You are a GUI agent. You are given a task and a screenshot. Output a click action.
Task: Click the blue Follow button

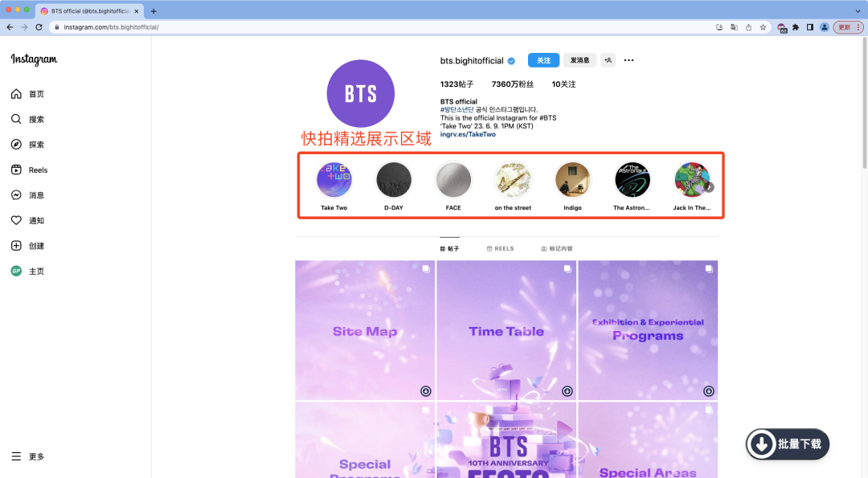[x=543, y=60]
